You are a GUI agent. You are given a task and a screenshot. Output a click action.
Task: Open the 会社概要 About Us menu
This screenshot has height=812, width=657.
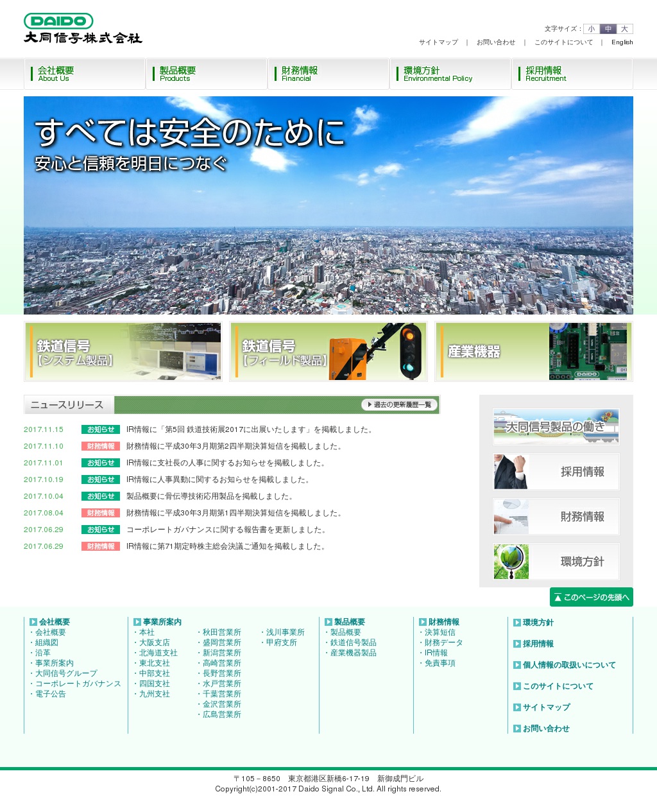[x=84, y=74]
